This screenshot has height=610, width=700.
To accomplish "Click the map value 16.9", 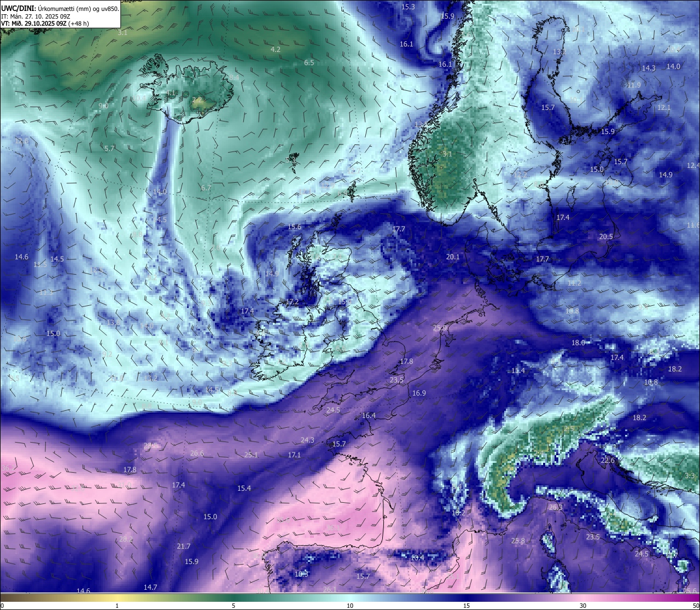I will 419,393.
